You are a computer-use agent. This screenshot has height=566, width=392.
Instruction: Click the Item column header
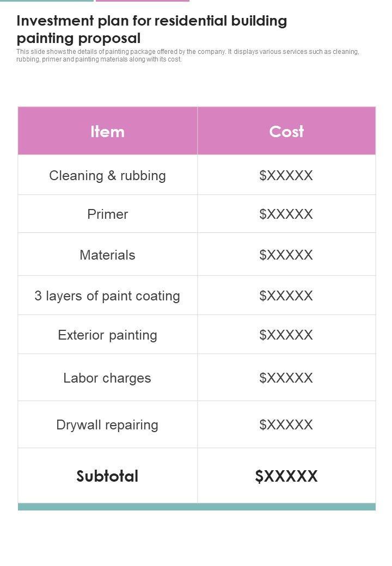coord(107,131)
